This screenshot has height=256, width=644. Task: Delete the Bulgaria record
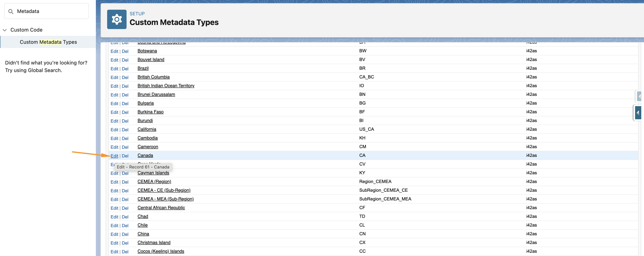[125, 103]
